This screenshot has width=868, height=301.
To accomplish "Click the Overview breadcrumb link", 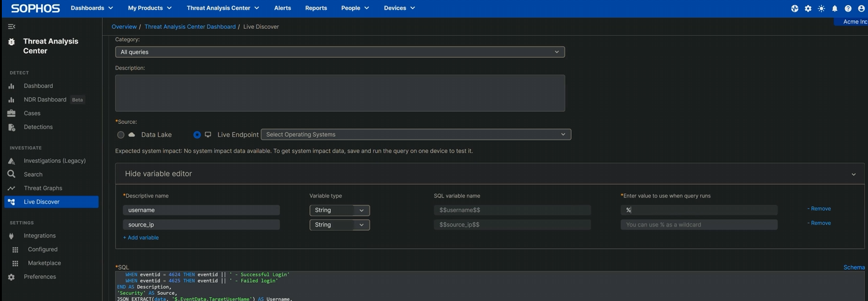I will pos(124,27).
